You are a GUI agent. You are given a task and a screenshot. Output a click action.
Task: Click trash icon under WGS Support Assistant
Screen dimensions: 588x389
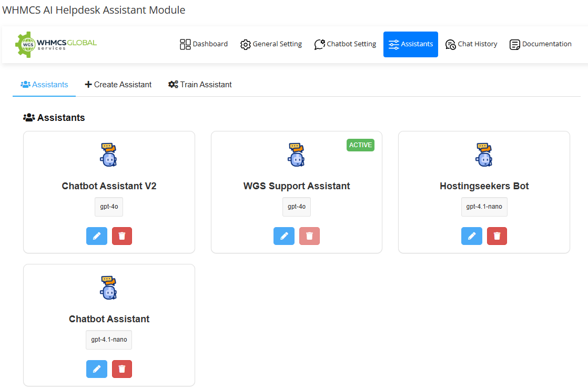click(x=309, y=236)
